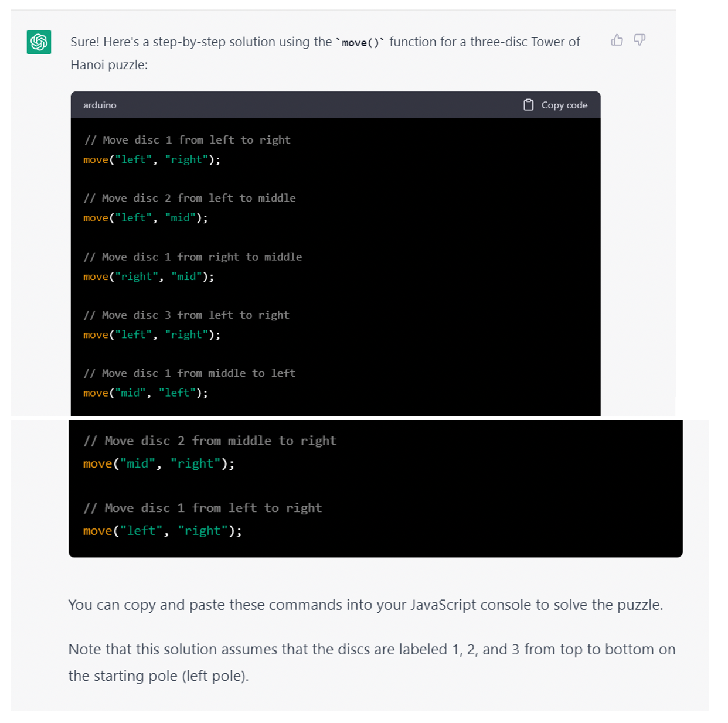Click the ChatGPT assistant avatar icon
Viewport: 728px width, 723px height.
pyautogui.click(x=38, y=42)
